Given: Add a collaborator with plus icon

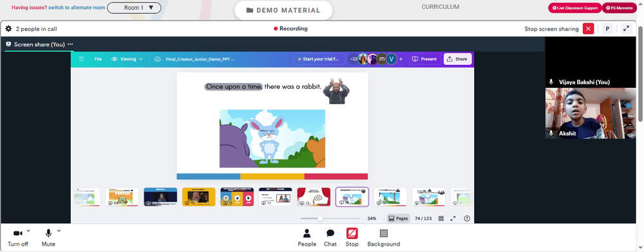Looking at the screenshot, I should point(401,59).
